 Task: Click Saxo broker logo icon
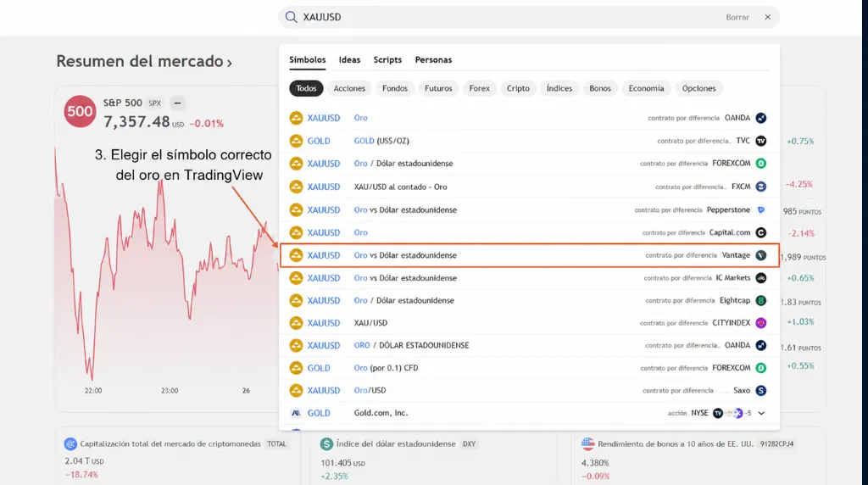tap(761, 390)
